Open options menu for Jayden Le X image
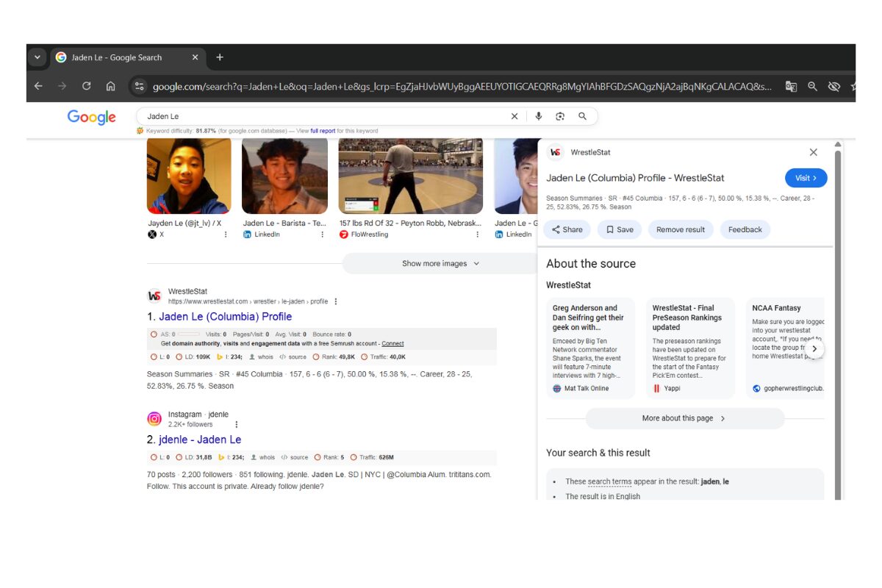Image resolution: width=882 pixels, height=588 pixels. click(x=226, y=234)
